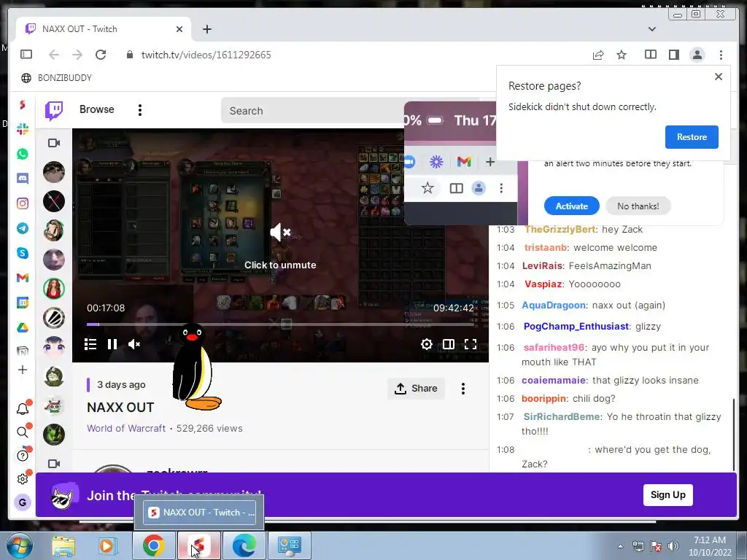This screenshot has width=747, height=560.
Task: Dismiss the Restore pages popup
Action: coord(719,76)
